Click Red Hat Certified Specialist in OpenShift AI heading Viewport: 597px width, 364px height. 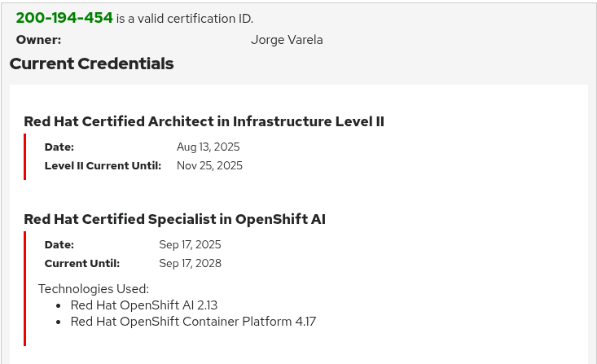click(x=175, y=219)
